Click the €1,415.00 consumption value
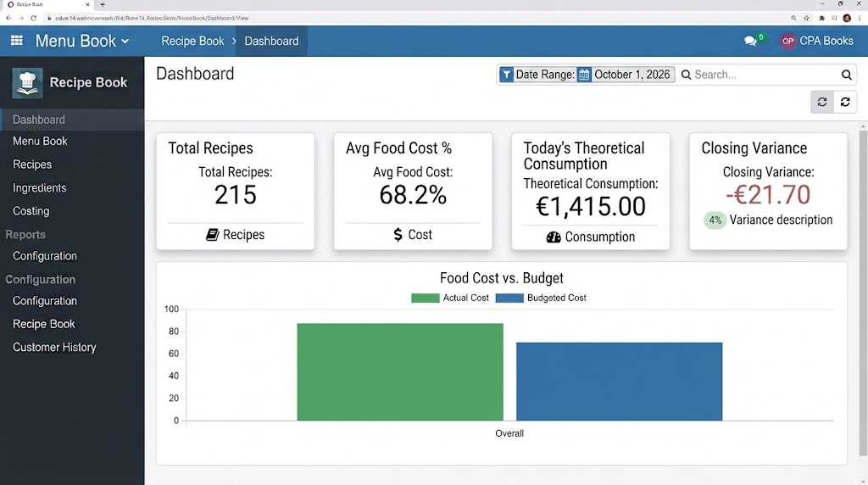The height and width of the screenshot is (485, 868). point(591,207)
